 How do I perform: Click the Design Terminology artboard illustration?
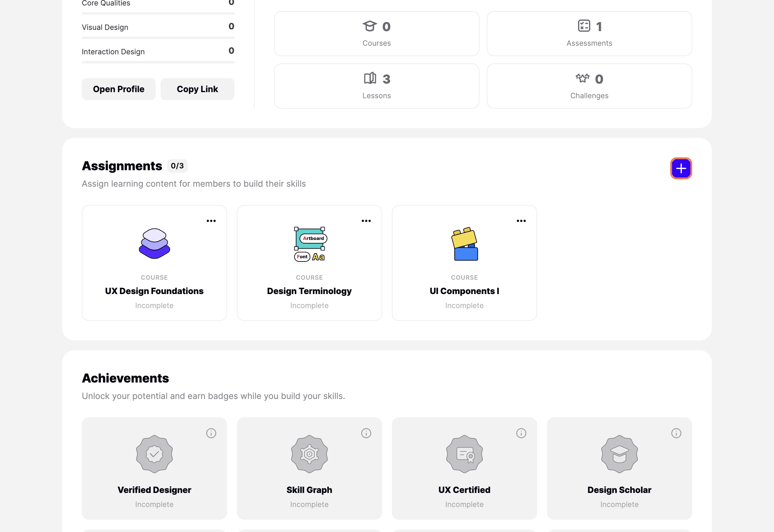pyautogui.click(x=310, y=244)
